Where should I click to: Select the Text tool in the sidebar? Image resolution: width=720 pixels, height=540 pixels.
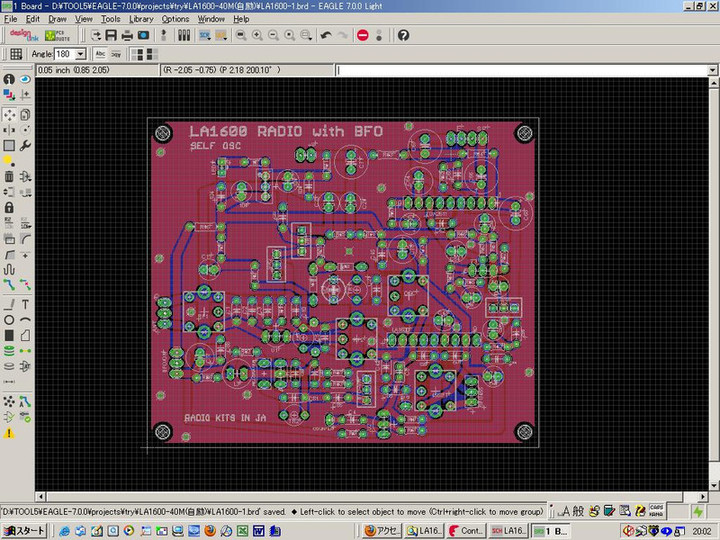[x=25, y=303]
